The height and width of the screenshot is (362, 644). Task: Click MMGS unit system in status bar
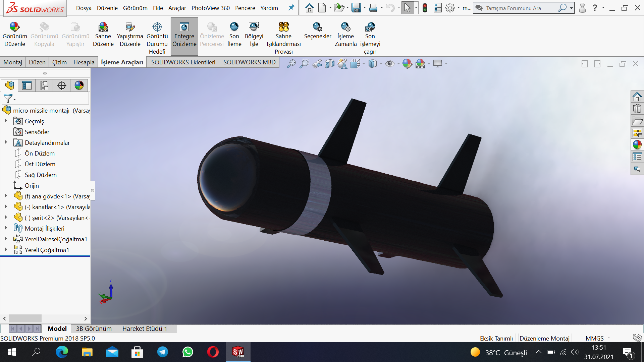594,338
